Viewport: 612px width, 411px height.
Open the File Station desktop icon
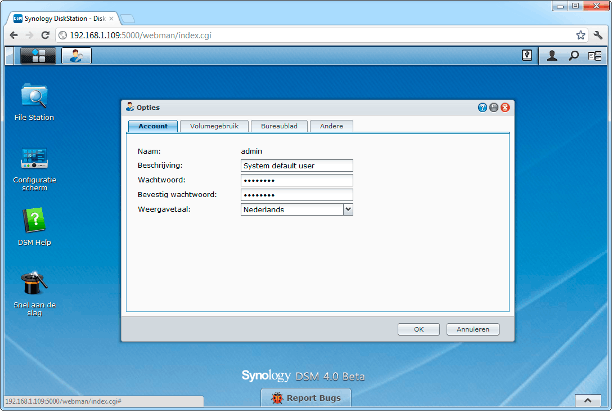[x=34, y=102]
